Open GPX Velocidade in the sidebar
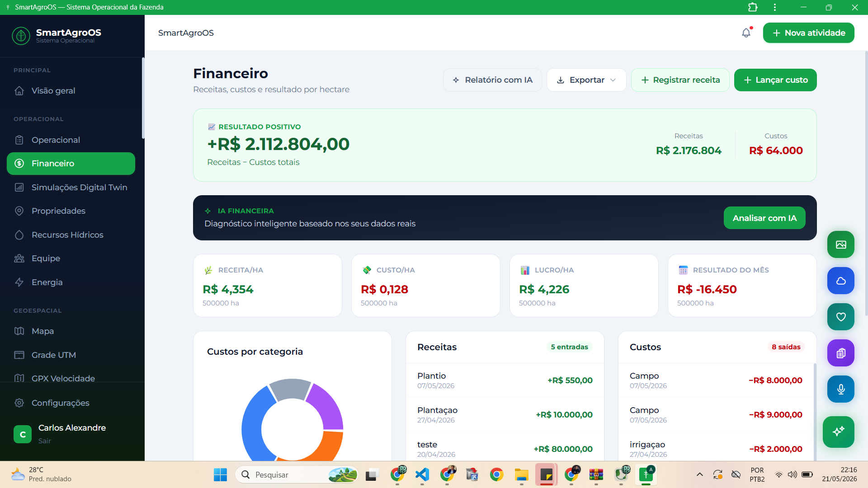Viewport: 868px width, 488px height. tap(71, 378)
